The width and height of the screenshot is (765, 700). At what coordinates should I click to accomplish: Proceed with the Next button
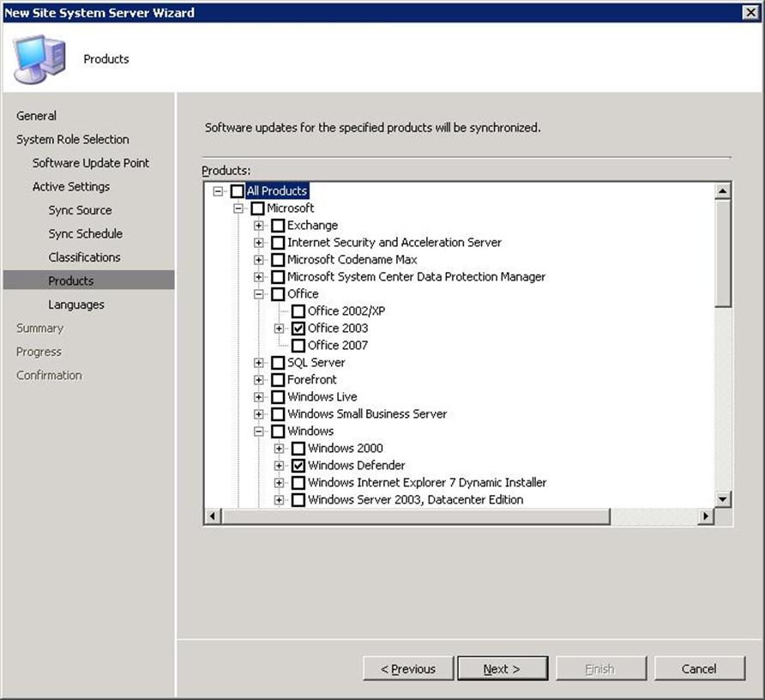pyautogui.click(x=503, y=668)
